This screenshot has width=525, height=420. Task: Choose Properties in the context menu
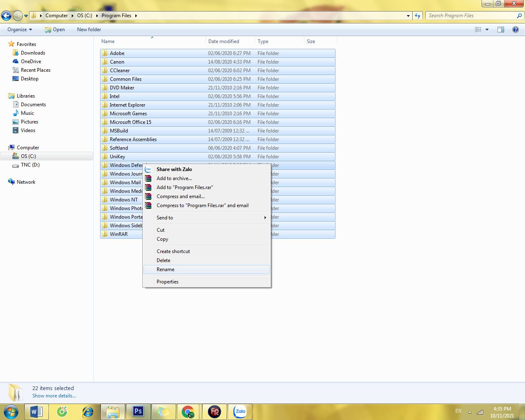[207, 282]
